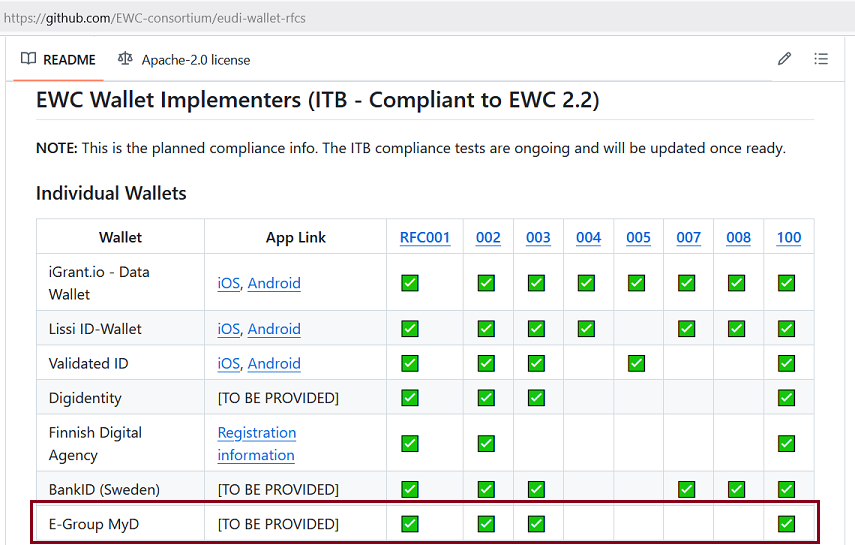Open Validated ID Android link

click(x=274, y=363)
